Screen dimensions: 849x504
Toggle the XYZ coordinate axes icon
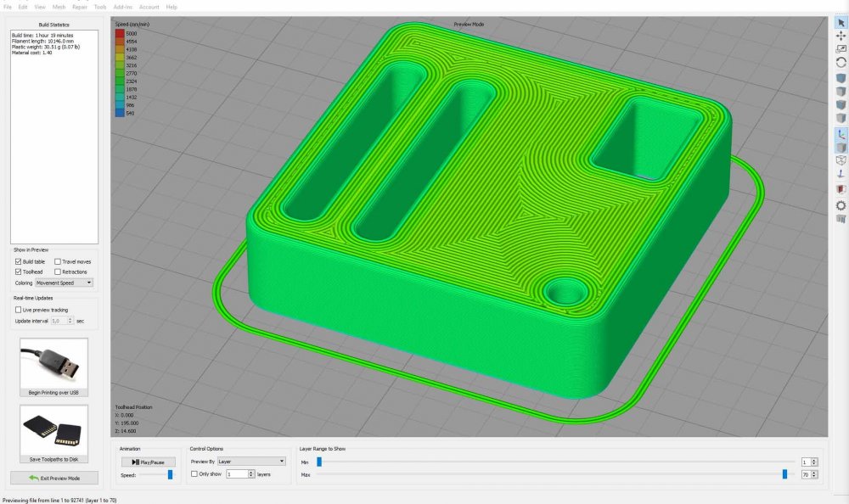[841, 133]
